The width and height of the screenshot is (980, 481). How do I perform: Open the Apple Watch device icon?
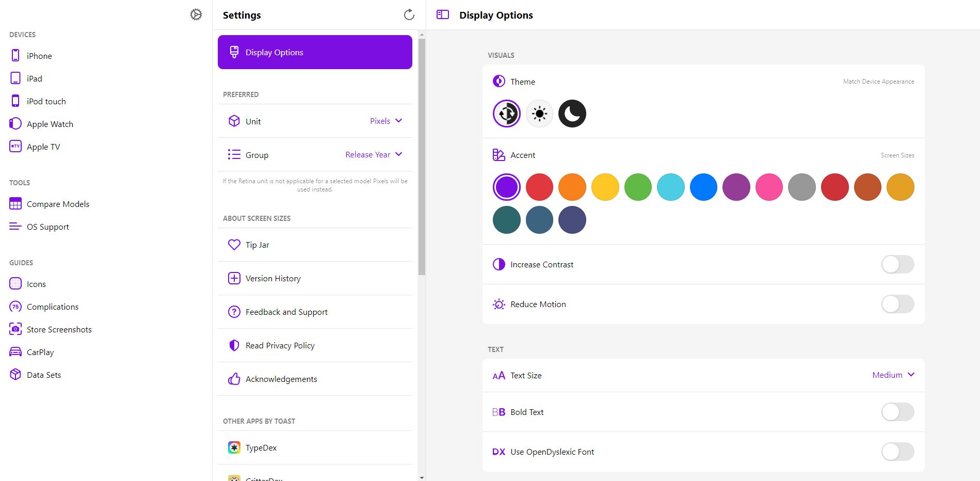coord(15,124)
